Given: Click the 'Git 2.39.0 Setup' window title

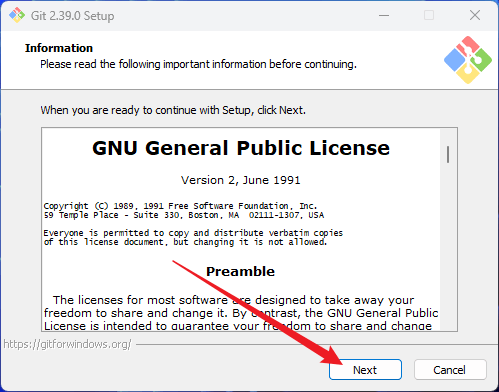Looking at the screenshot, I should pos(73,16).
